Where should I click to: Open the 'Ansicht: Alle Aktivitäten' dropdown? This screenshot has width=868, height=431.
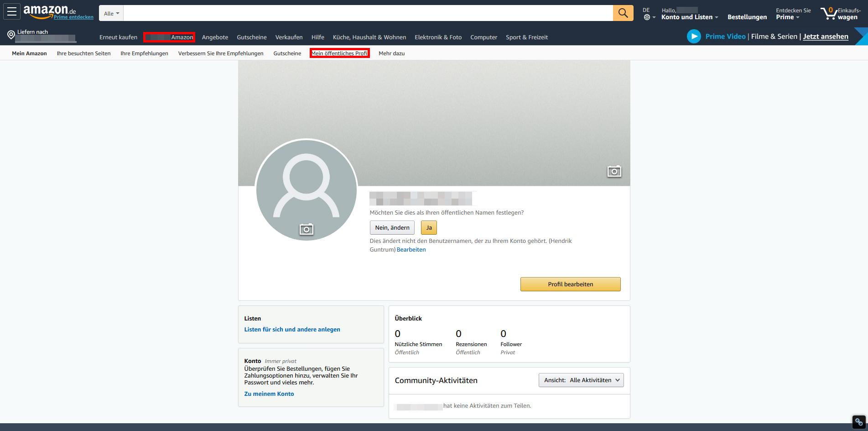tap(581, 380)
